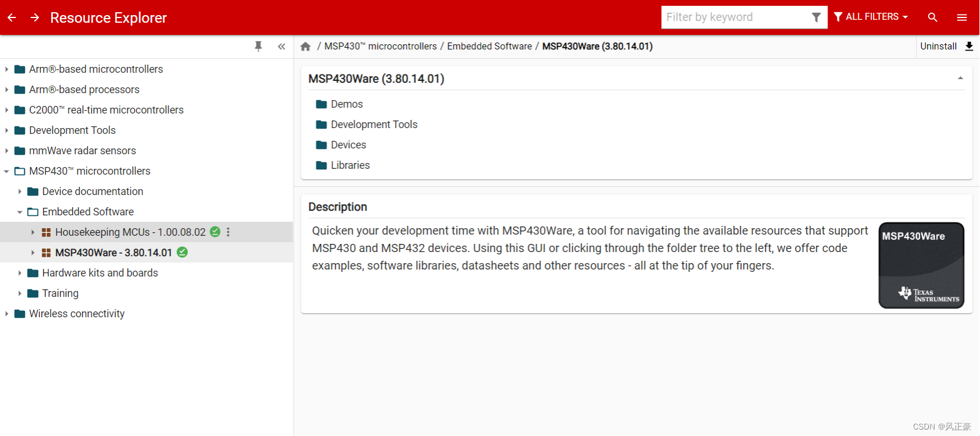The height and width of the screenshot is (436, 980).
Task: Select mmWave radar sensors in tree
Action: tap(83, 151)
